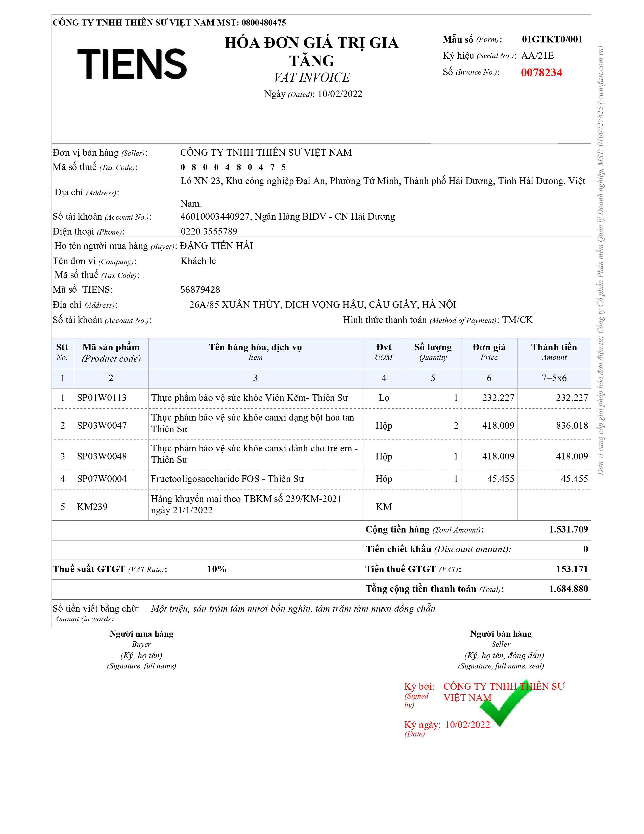Viewport: 644px width, 834px height.
Task: Click the red Ký bởi signer company name
Action: point(504,692)
